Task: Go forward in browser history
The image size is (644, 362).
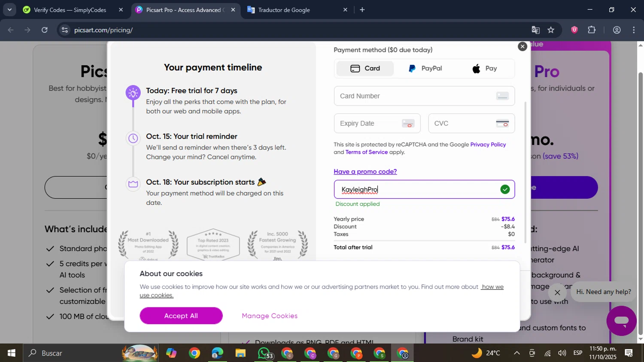Action: [x=27, y=30]
